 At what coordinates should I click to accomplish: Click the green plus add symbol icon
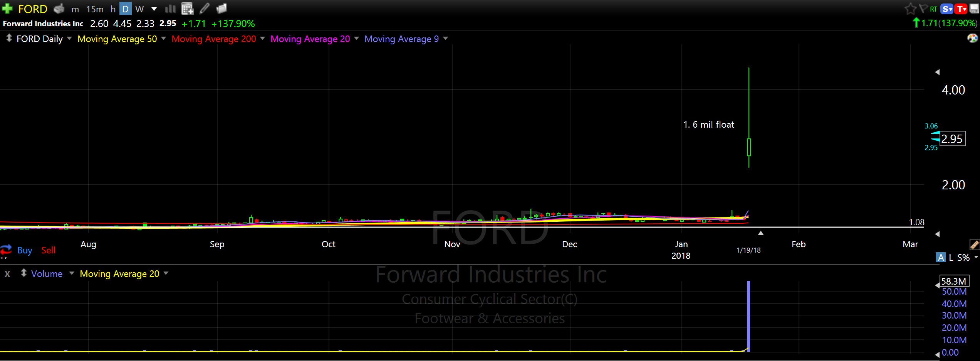tap(7, 8)
